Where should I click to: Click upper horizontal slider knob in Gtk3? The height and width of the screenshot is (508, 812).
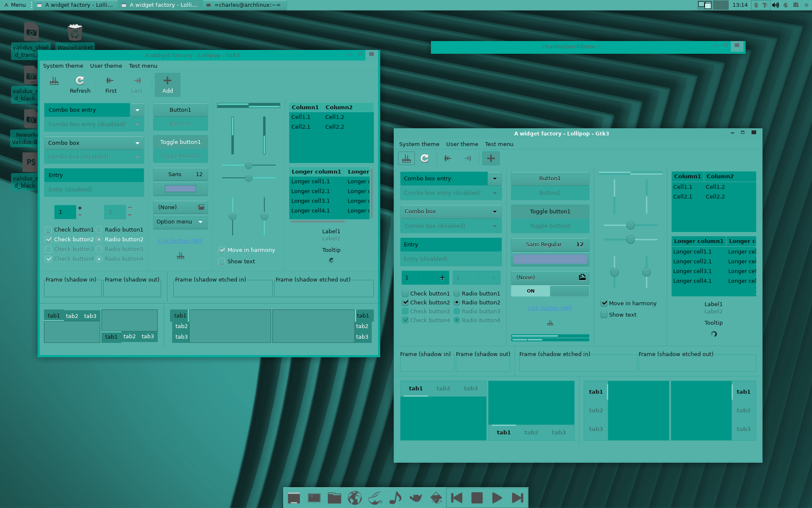click(x=630, y=225)
